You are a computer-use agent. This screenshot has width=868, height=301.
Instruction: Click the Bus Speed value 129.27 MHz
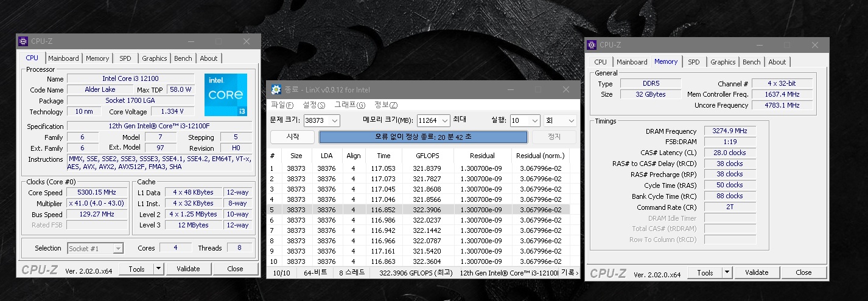coord(97,214)
